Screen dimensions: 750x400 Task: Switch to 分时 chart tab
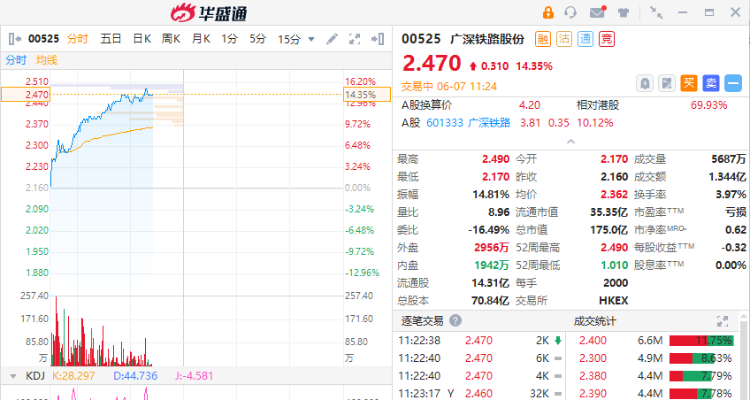click(77, 39)
